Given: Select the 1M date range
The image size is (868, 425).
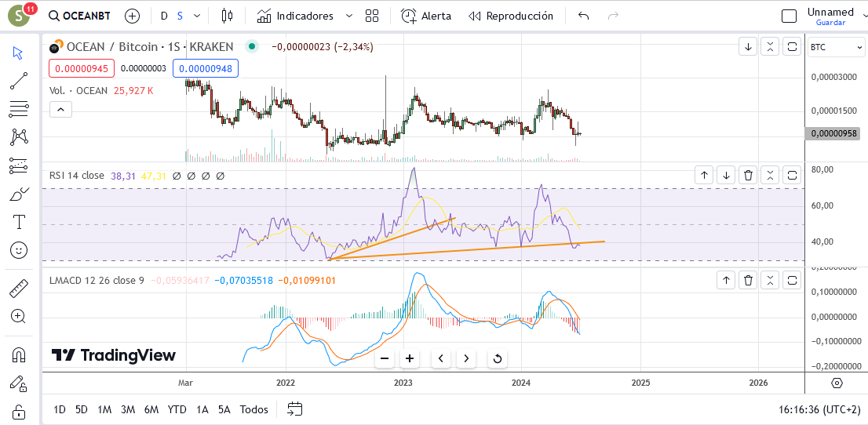Looking at the screenshot, I should point(104,409).
